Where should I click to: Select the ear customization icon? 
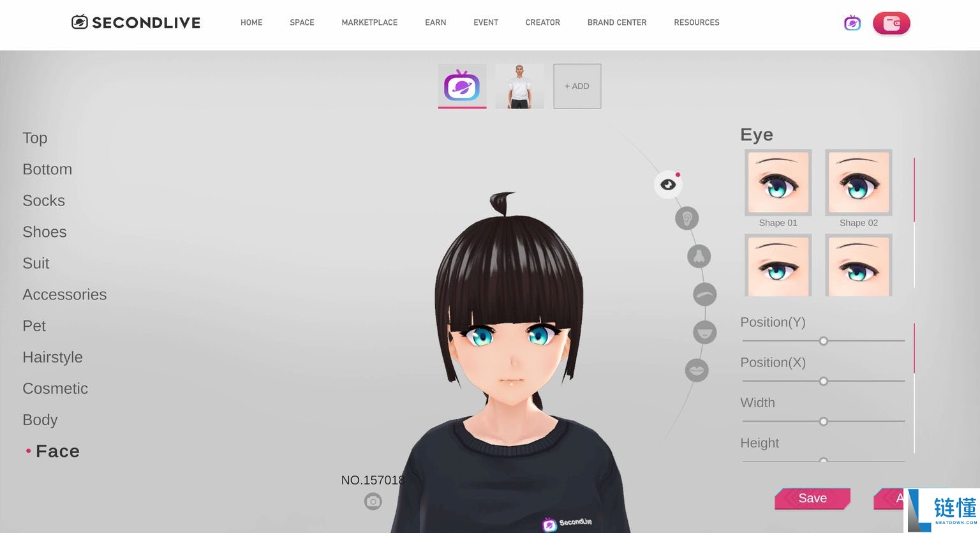(x=687, y=218)
